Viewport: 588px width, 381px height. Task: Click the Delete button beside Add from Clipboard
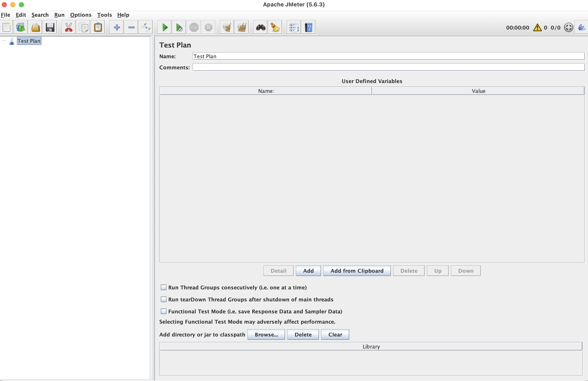409,271
